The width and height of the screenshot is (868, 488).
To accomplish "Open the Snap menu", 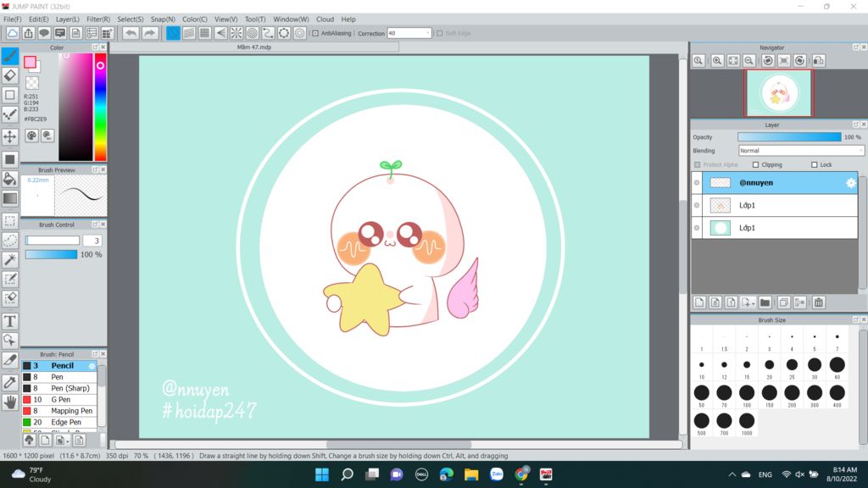I will (163, 19).
